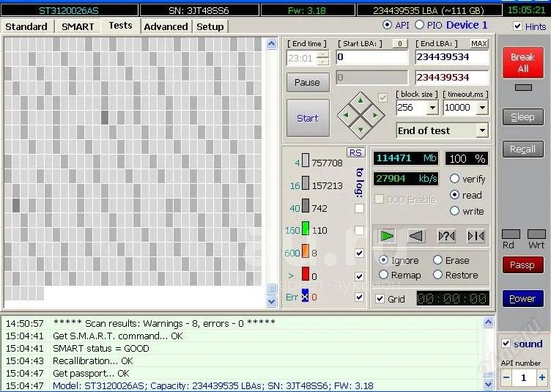Viewport: 551px width, 392px height.
Task: Click the dark gray 40 ms block indicator
Action: click(306, 206)
